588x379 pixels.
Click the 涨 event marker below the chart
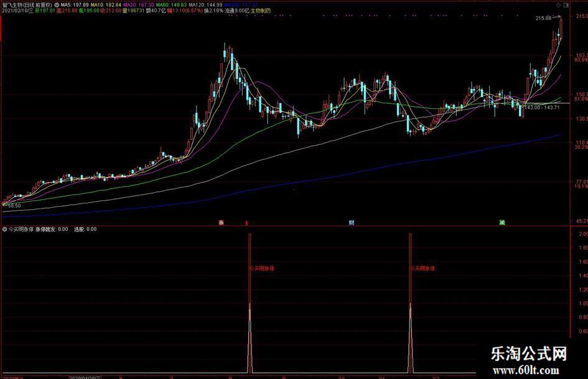pyautogui.click(x=222, y=223)
